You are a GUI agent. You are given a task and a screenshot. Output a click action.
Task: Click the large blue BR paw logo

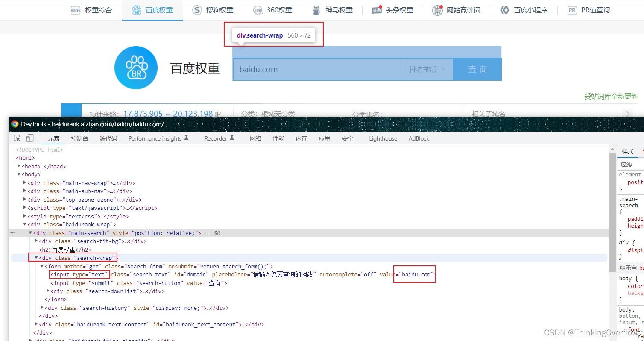tap(136, 68)
